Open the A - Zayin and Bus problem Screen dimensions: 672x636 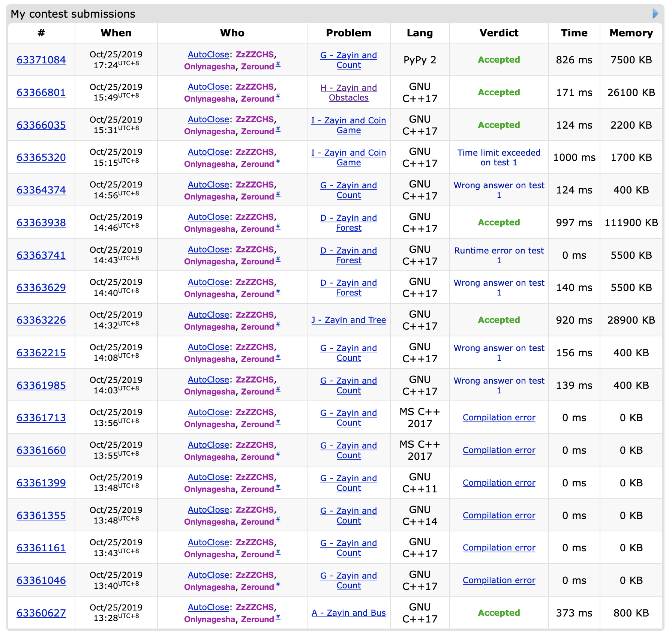348,613
